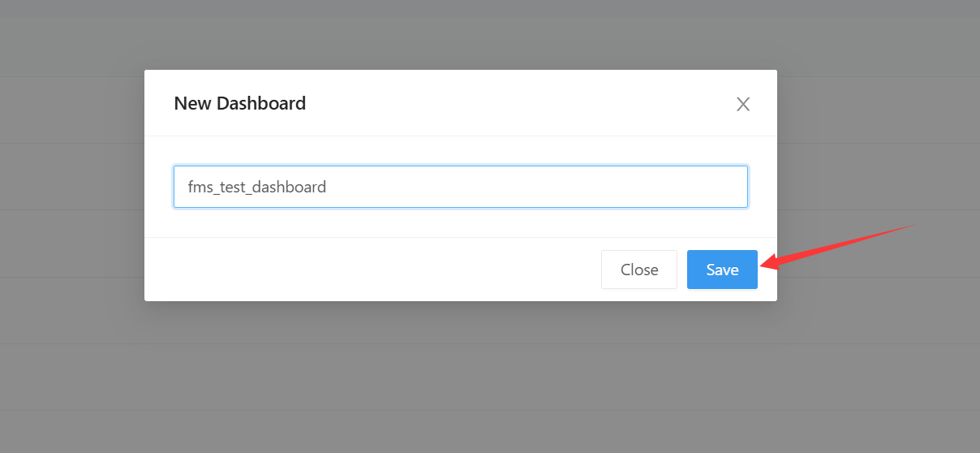Save the new dashboard

(x=722, y=270)
